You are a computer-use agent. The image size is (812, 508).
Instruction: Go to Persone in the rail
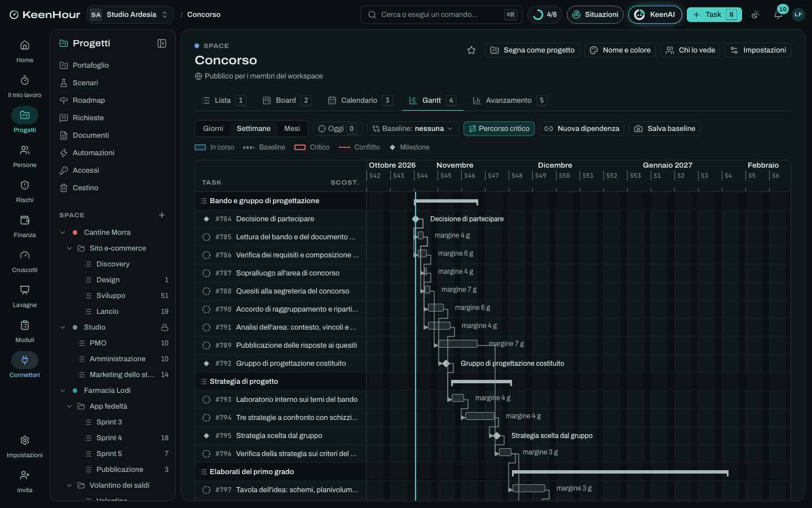(x=25, y=156)
